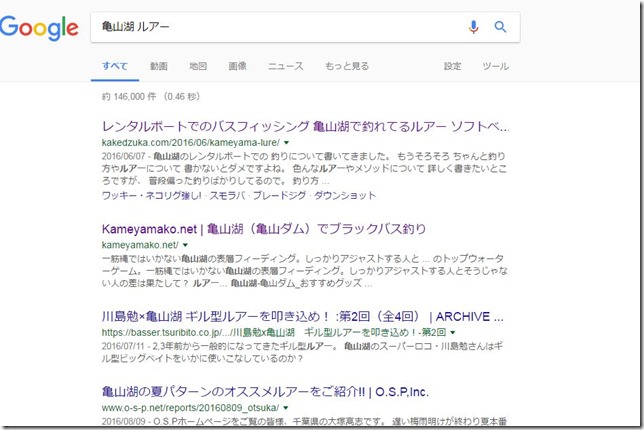Click the kakedzuka.com/2016/06/kameyama-lure/ URL text
This screenshot has width=644, height=430.
click(x=191, y=143)
